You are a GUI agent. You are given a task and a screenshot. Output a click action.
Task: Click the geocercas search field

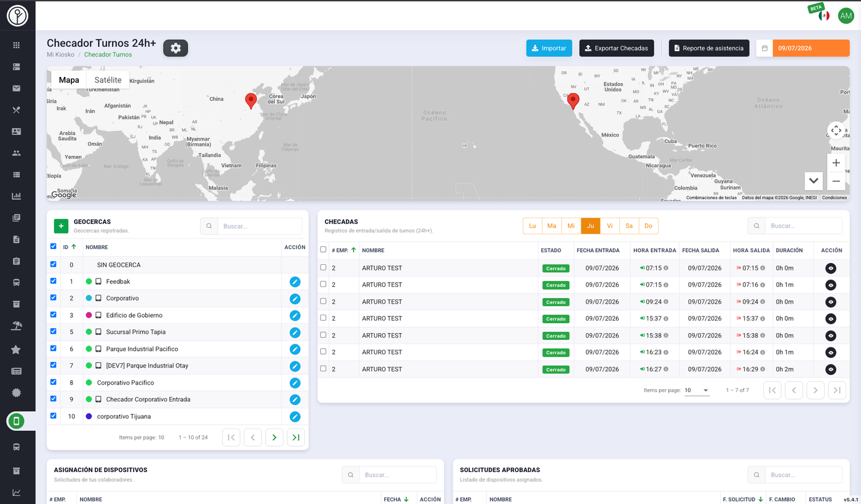260,226
